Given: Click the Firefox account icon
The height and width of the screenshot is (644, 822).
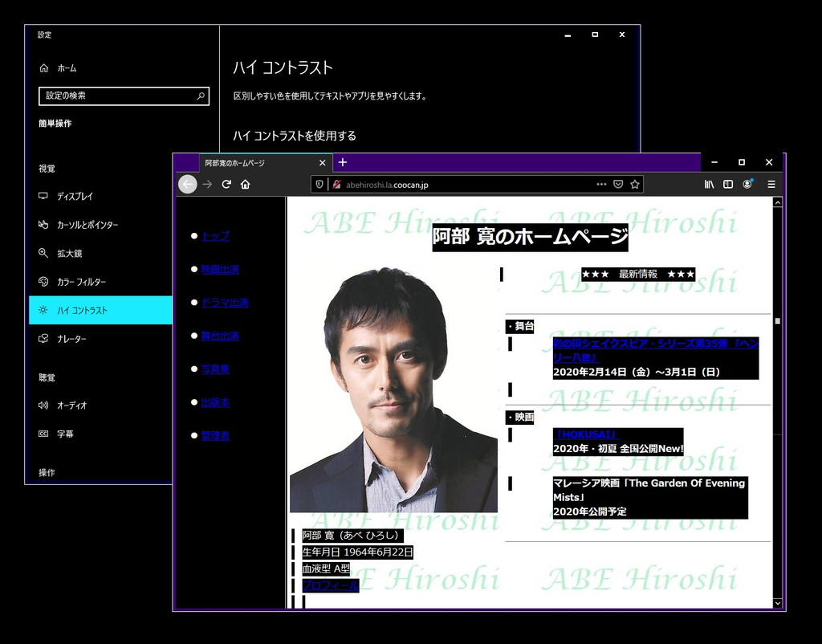Looking at the screenshot, I should click(x=747, y=184).
